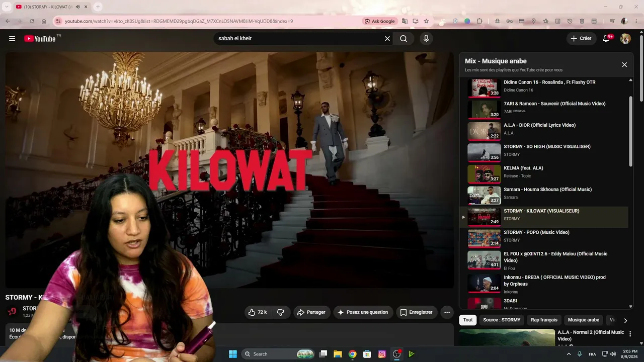The width and height of the screenshot is (644, 362).
Task: Select the Tout filter chip
Action: click(x=468, y=320)
